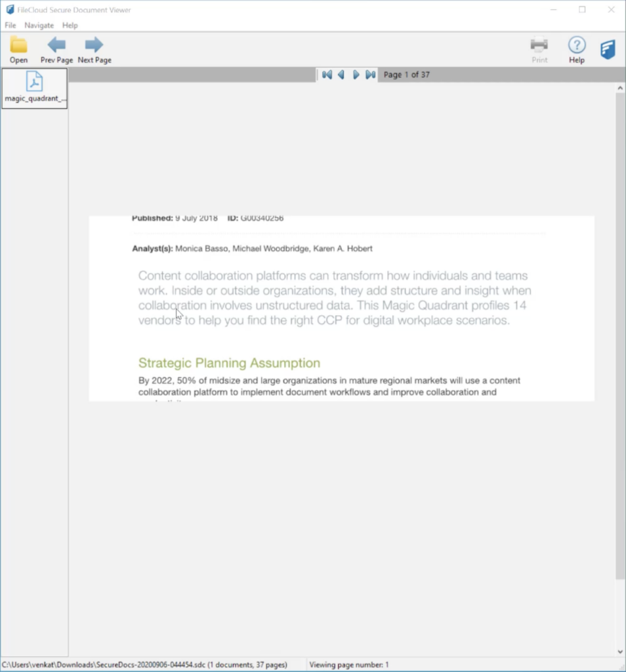Click the scroll up arrow of the document
Viewport: 626px width, 672px height.
tap(620, 88)
